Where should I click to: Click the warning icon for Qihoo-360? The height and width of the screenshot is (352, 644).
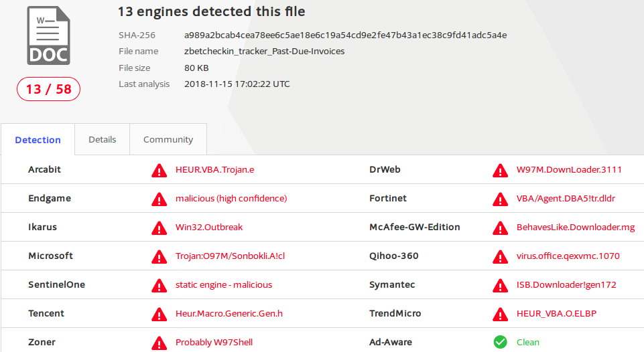pos(500,256)
